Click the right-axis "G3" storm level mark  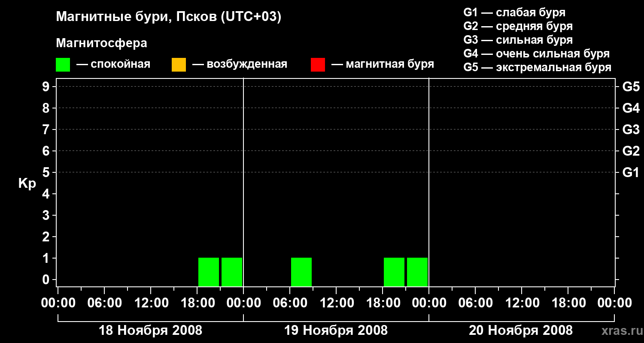(631, 129)
